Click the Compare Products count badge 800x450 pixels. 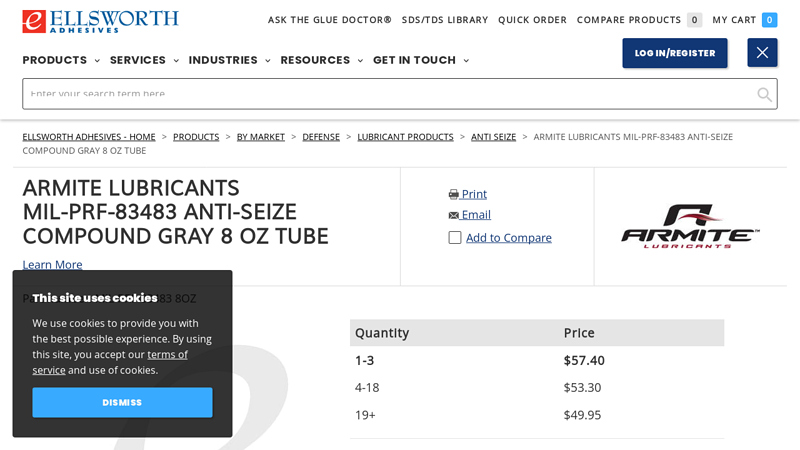[x=694, y=20]
